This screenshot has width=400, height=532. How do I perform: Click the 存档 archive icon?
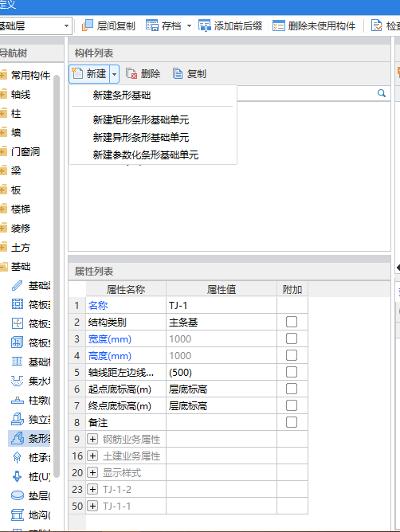point(151,25)
